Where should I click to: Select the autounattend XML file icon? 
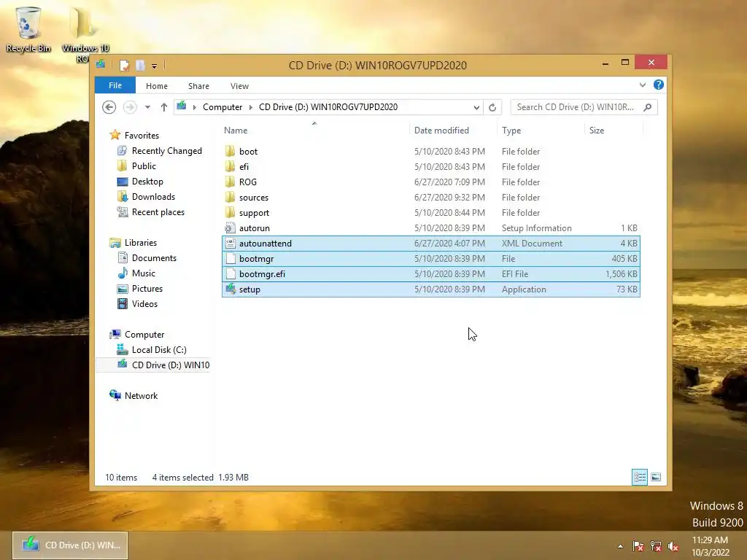pyautogui.click(x=230, y=244)
